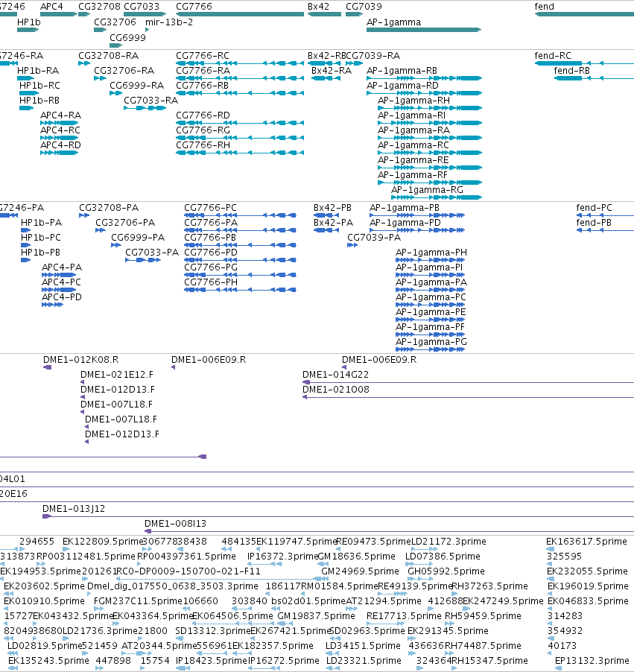Select the APC4-RC transcript label
This screenshot has height=672, width=634.
point(60,130)
